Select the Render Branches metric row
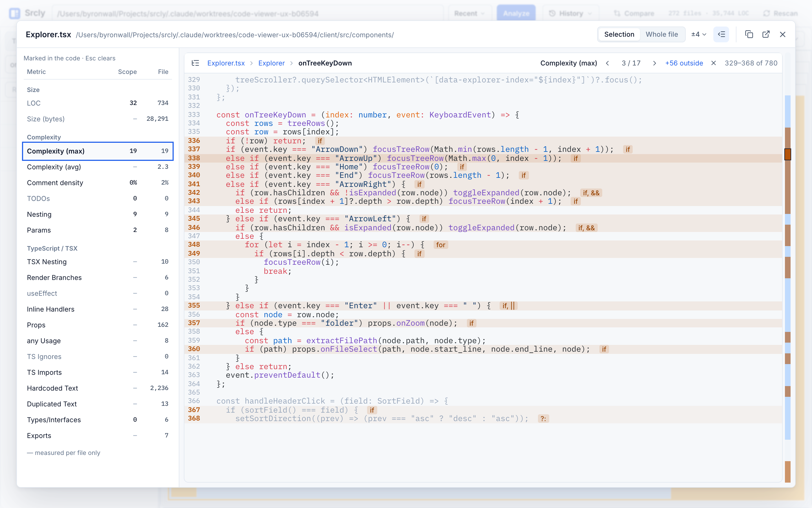 (x=98, y=277)
